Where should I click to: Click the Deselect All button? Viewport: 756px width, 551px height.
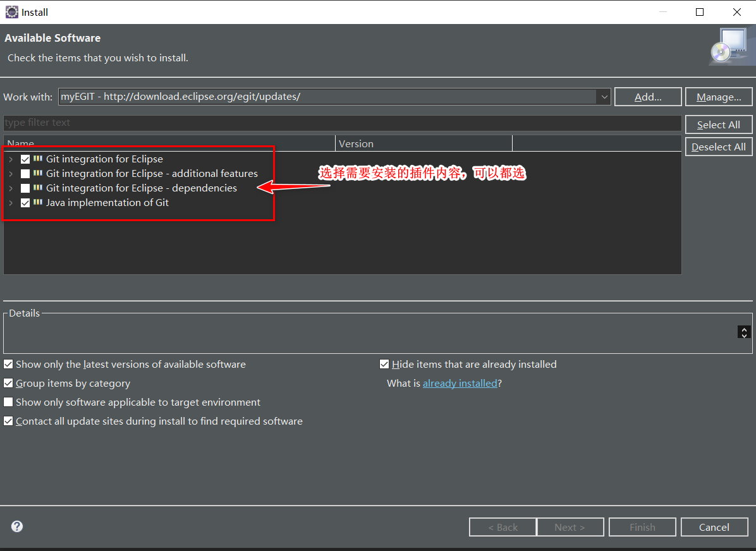[719, 147]
